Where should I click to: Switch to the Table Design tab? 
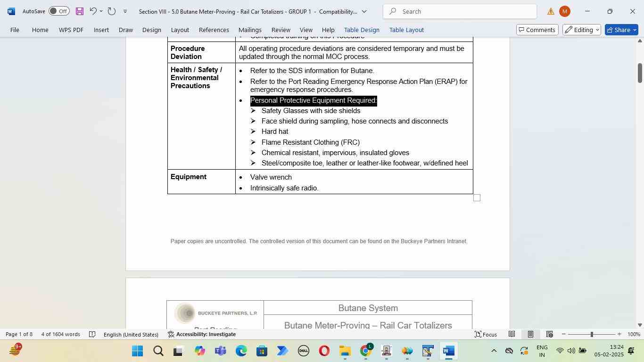(x=362, y=30)
